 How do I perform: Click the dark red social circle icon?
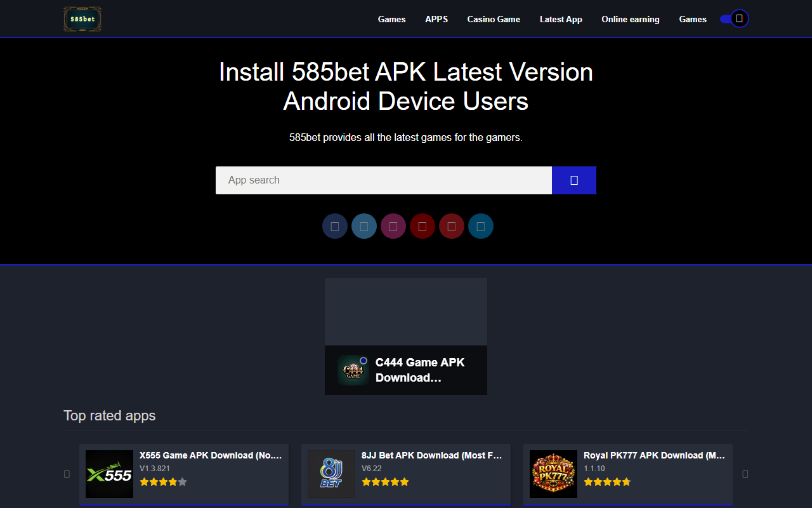tap(422, 226)
